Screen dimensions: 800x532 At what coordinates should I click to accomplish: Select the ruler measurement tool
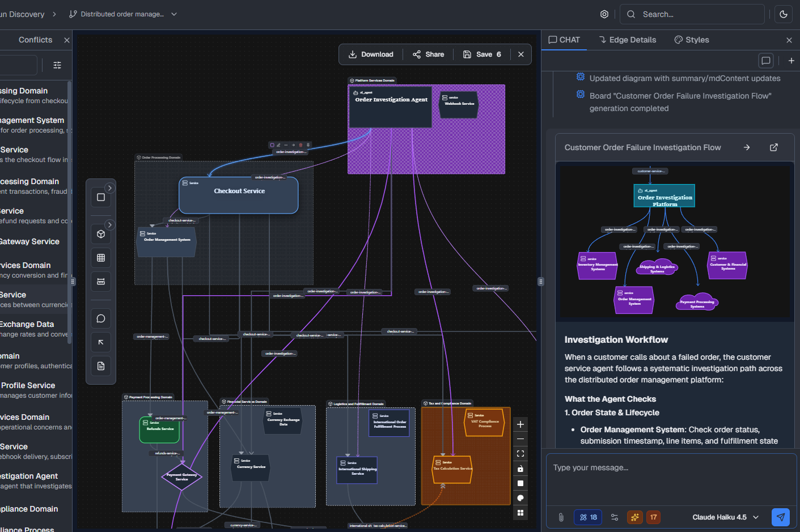coord(101,281)
